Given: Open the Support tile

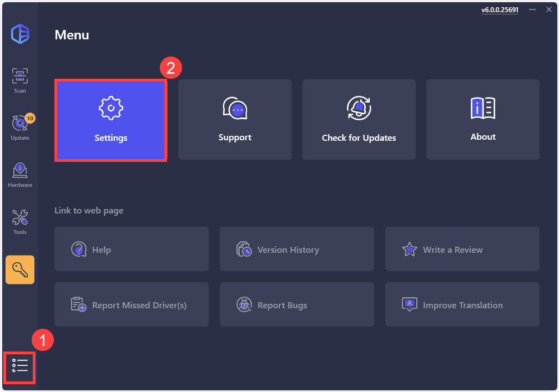Looking at the screenshot, I should [235, 120].
